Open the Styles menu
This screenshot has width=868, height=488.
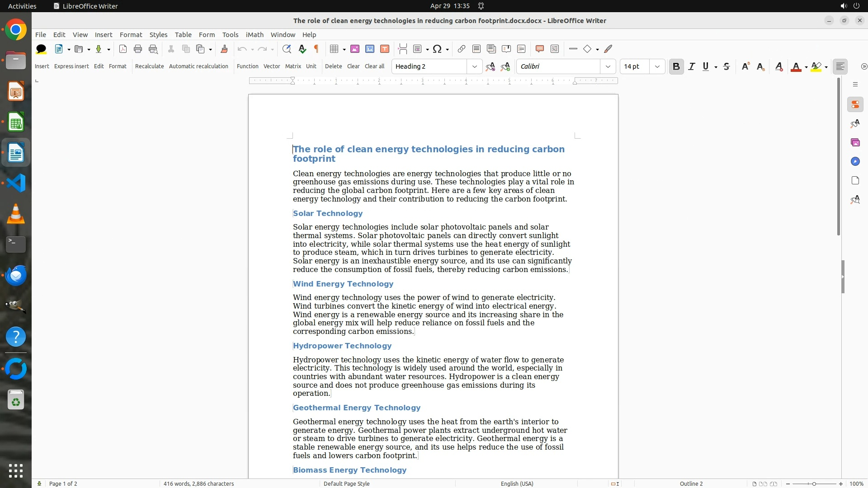coord(158,34)
